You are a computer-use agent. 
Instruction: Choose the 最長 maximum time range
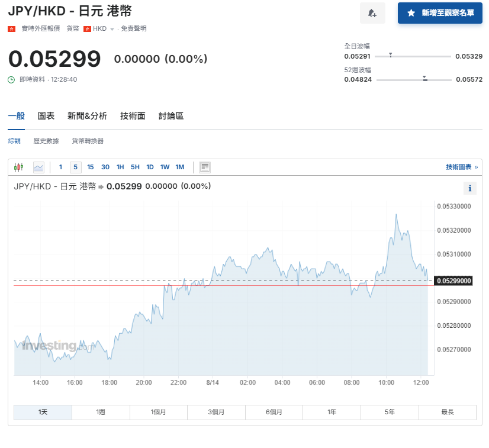coord(447,412)
